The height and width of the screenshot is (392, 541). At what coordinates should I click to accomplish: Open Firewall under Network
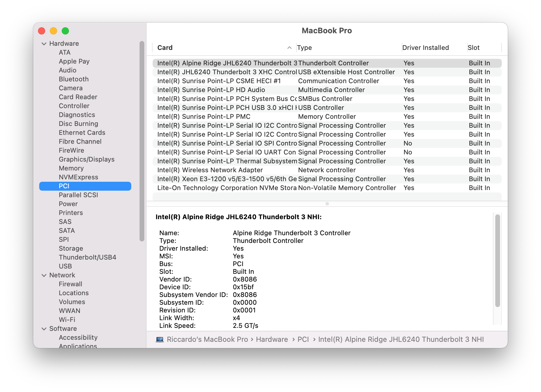[x=70, y=284]
